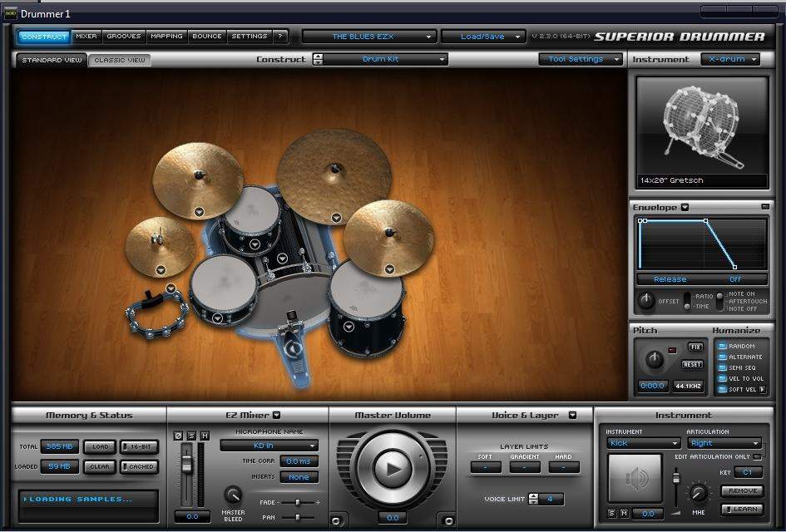Click the Clear memory button
This screenshot has height=532, width=786.
click(100, 466)
